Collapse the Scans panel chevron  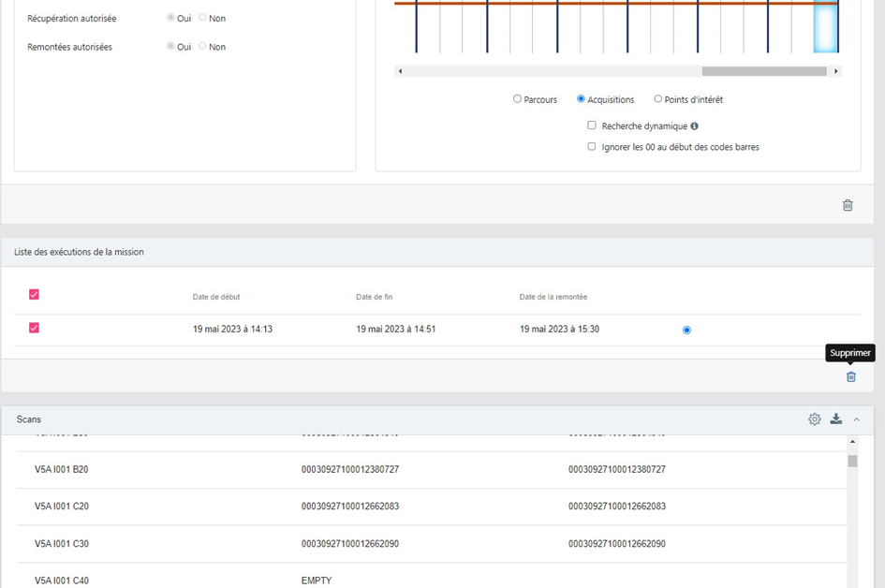click(x=857, y=419)
